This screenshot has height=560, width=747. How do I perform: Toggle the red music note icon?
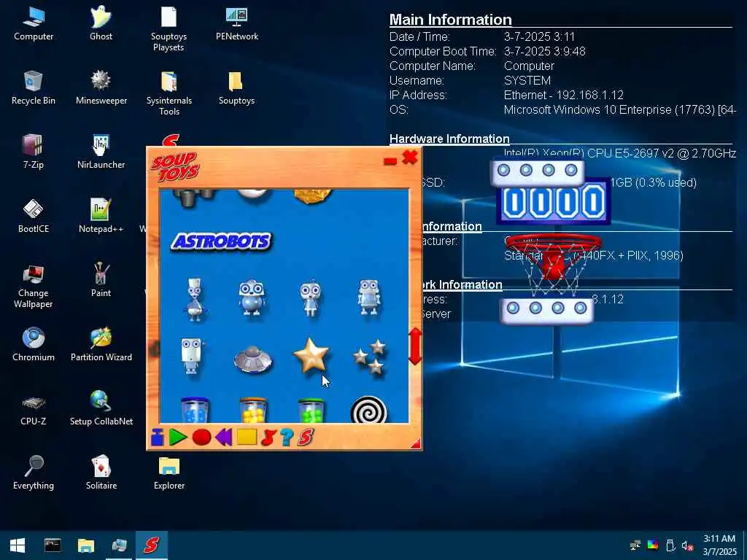click(268, 437)
